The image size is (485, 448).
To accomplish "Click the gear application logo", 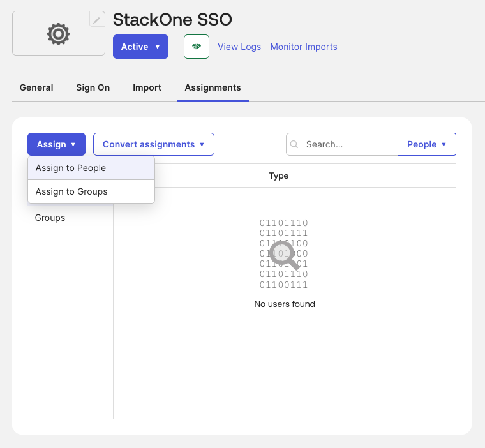I will [x=59, y=34].
